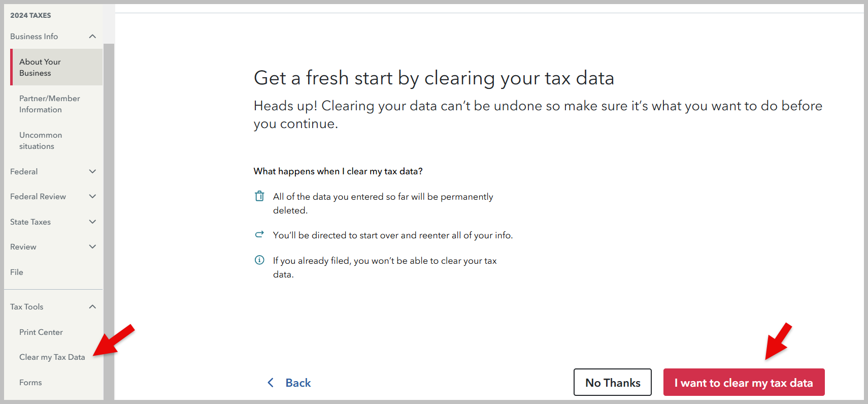This screenshot has width=868, height=404.
Task: Confirm with I want to clear my tax data
Action: pyautogui.click(x=744, y=382)
